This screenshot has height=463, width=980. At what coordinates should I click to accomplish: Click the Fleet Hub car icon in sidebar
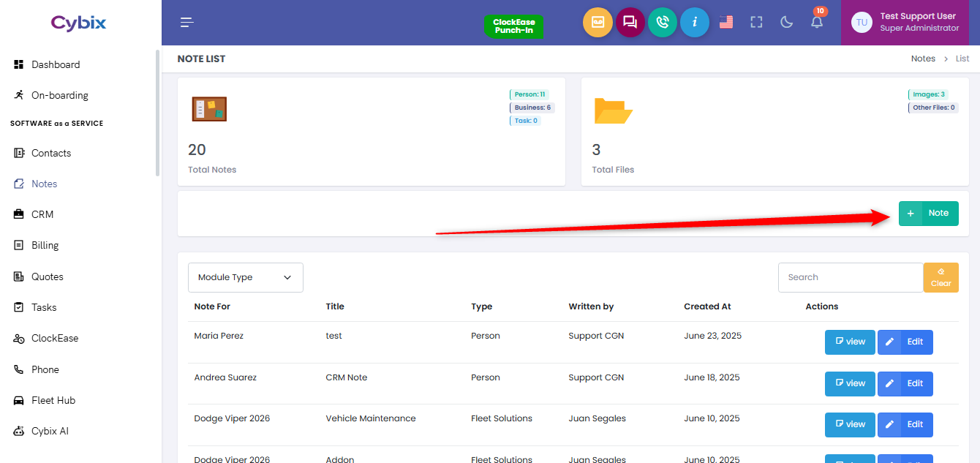point(19,400)
